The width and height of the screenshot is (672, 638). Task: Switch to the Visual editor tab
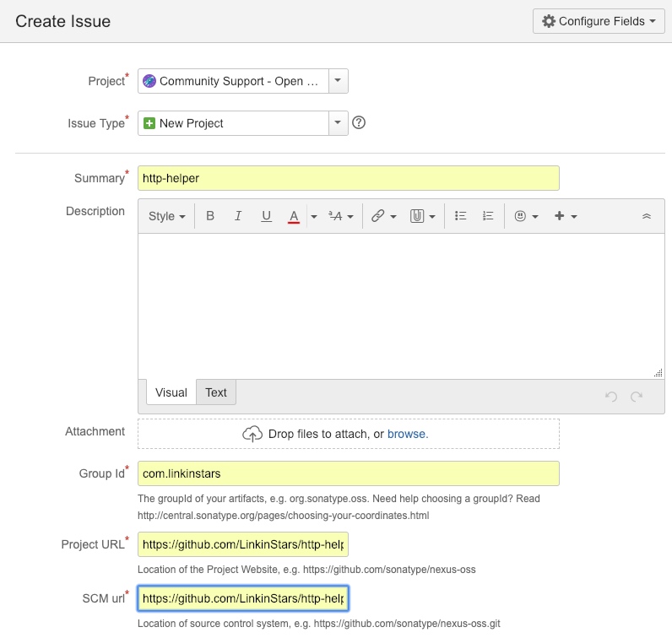coord(171,392)
